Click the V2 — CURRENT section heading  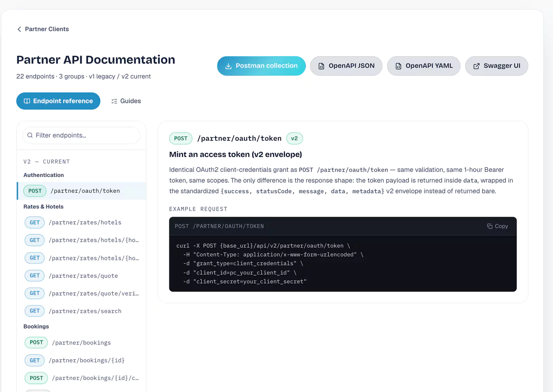click(x=47, y=161)
